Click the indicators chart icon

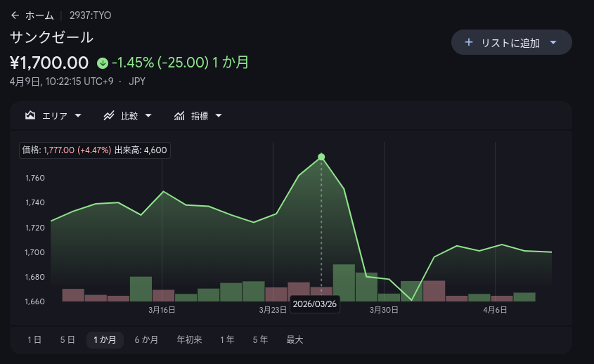[x=179, y=116]
